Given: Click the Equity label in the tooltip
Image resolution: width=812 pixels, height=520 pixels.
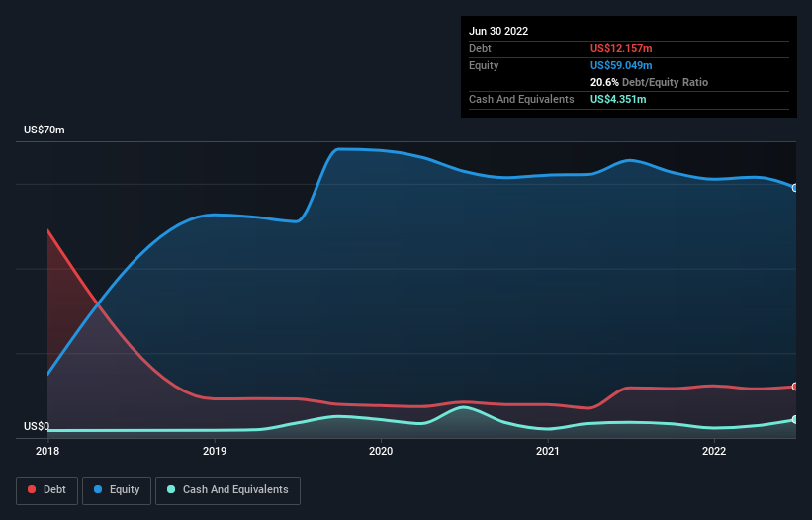Looking at the screenshot, I should (484, 65).
